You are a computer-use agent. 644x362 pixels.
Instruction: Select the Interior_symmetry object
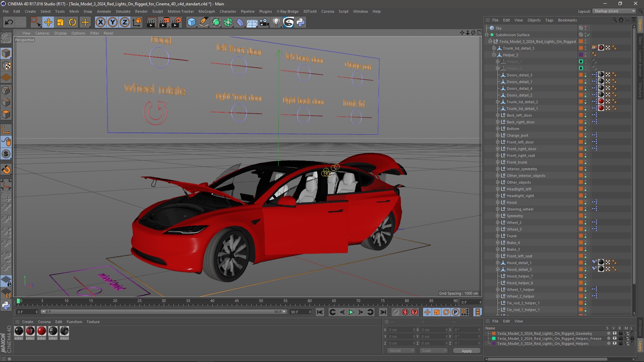click(522, 169)
